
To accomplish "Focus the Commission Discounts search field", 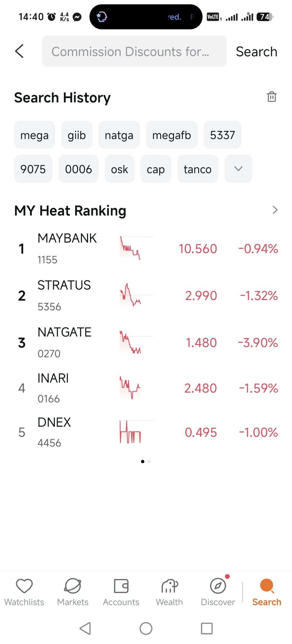I will click(x=134, y=51).
